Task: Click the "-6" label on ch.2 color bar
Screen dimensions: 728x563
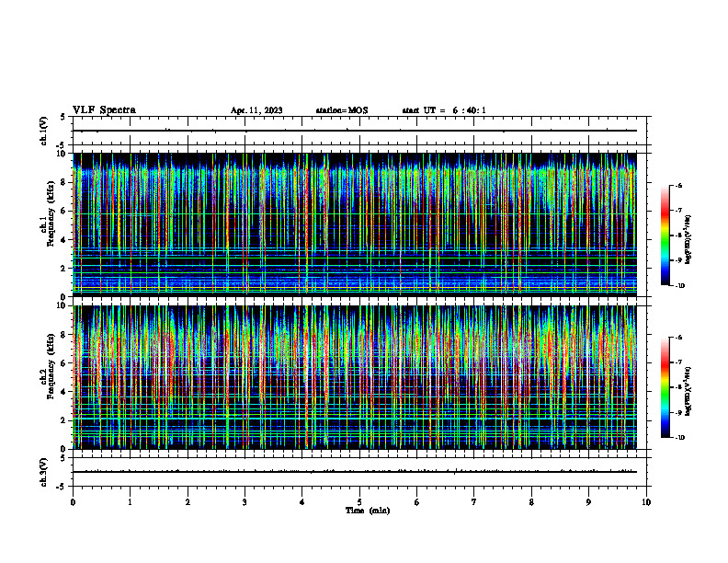Action: click(678, 338)
